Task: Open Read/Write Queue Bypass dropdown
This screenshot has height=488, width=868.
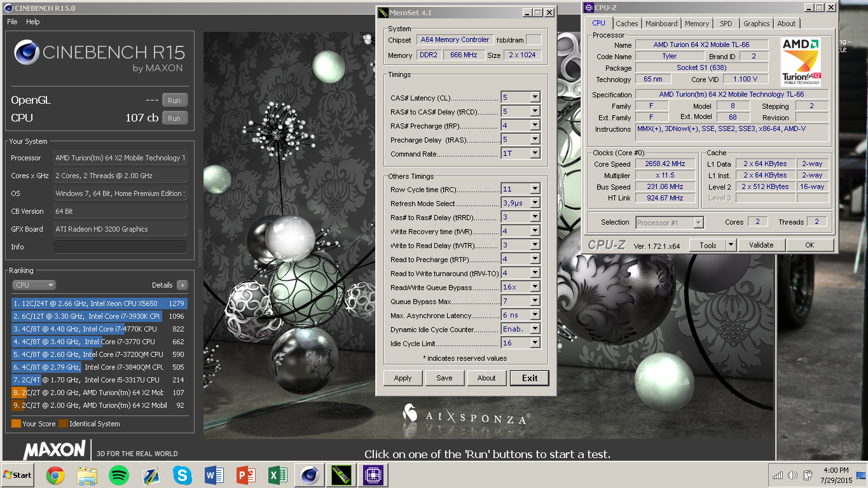Action: click(x=535, y=287)
